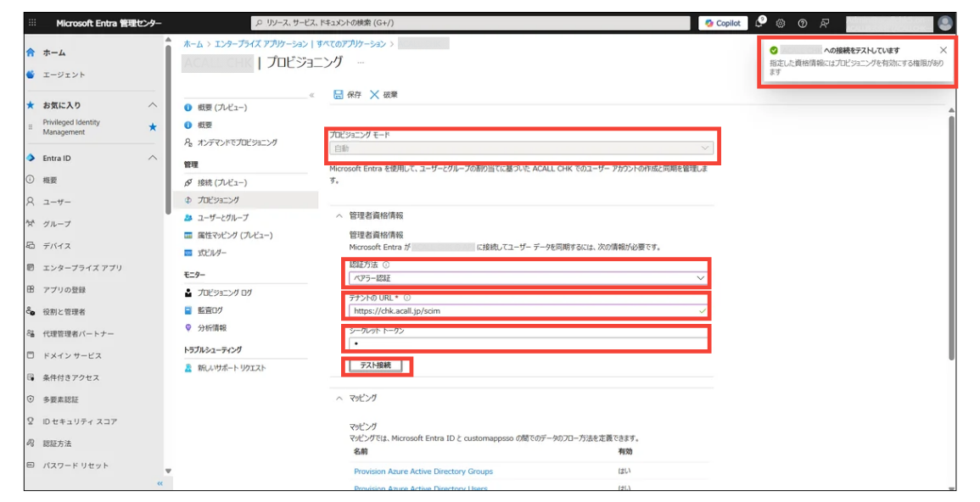Click the save (保存) toolbar icon
Screen dimensions: 980x502
click(x=339, y=94)
